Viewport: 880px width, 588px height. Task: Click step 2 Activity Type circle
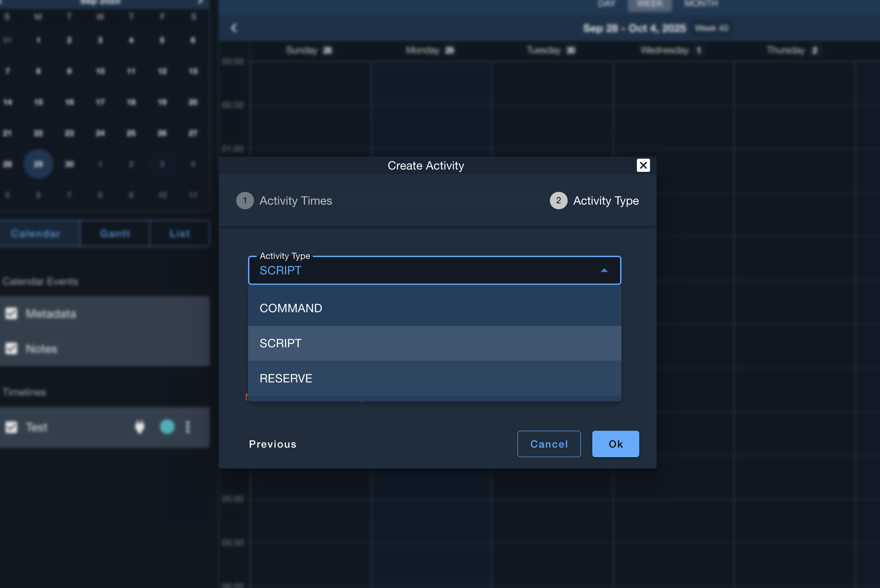coord(558,201)
